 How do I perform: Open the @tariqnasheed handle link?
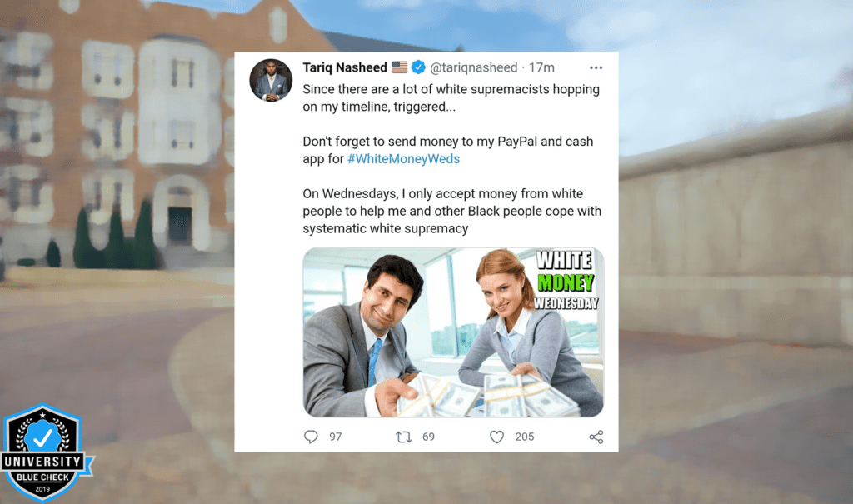pos(474,67)
